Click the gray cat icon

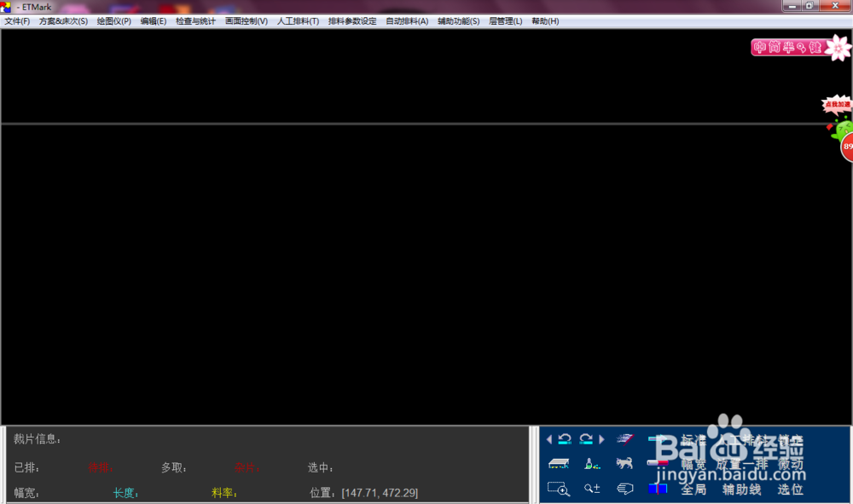coord(624,463)
